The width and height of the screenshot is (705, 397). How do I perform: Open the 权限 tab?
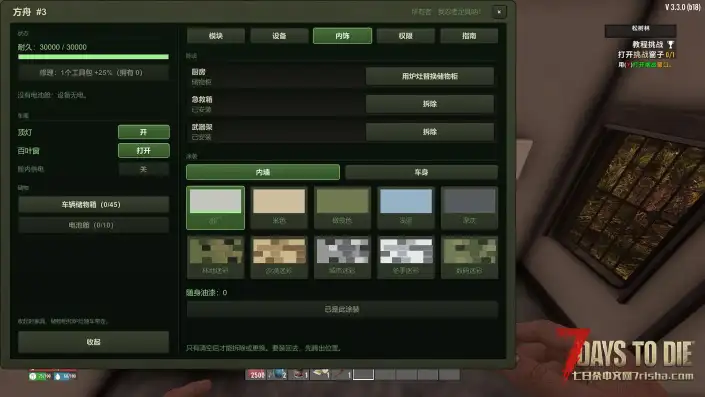click(406, 36)
